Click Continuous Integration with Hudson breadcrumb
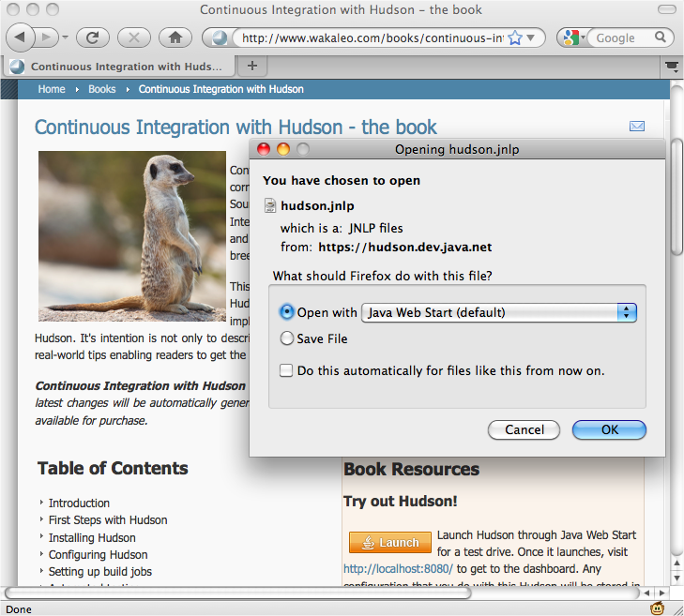 point(220,89)
